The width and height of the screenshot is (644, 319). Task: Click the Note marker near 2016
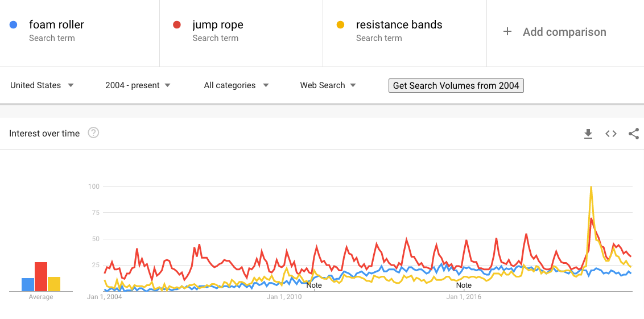point(464,285)
